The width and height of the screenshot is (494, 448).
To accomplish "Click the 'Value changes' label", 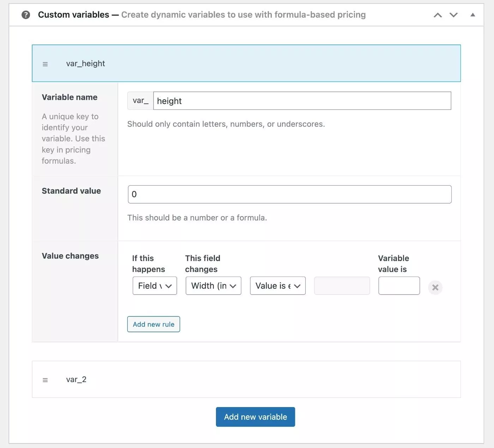I will point(70,256).
